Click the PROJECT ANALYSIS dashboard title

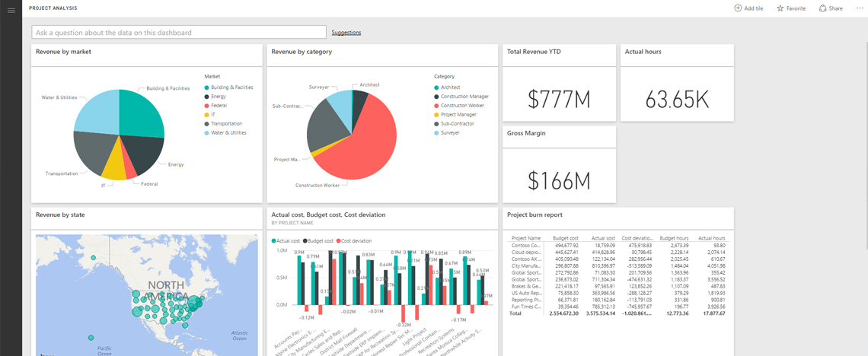[53, 8]
